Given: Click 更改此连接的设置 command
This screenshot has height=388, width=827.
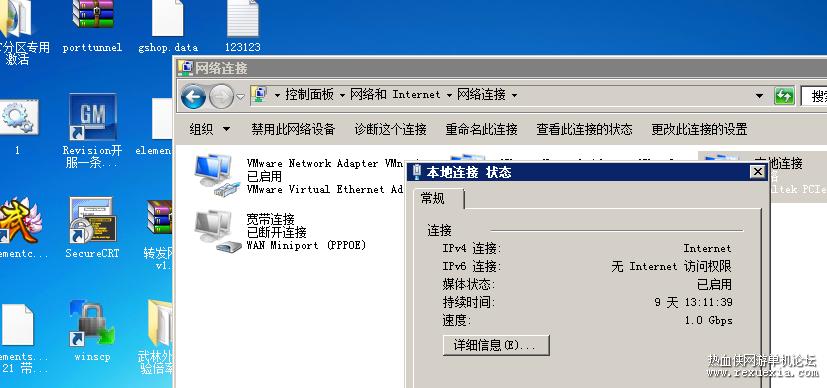Looking at the screenshot, I should [x=699, y=129].
